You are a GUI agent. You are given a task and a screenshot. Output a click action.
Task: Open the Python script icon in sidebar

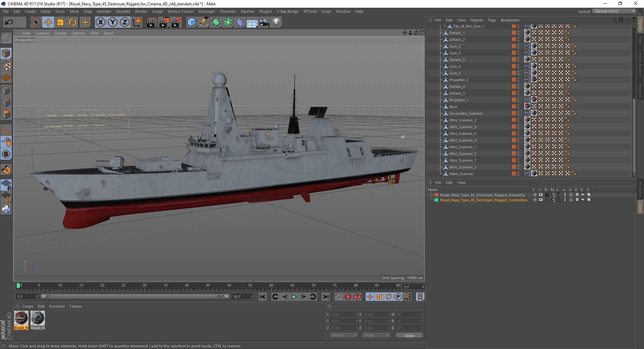(x=6, y=209)
